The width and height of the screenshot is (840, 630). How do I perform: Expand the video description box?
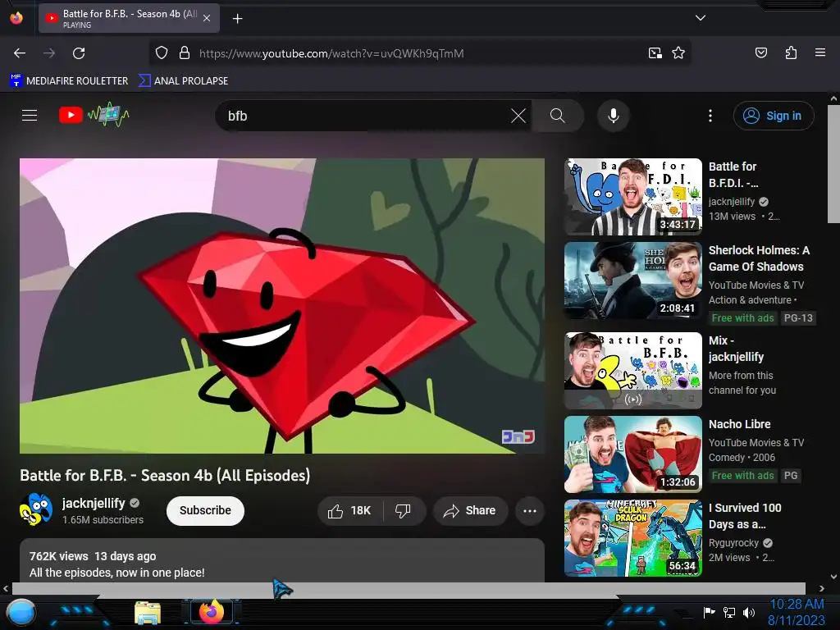(x=282, y=561)
